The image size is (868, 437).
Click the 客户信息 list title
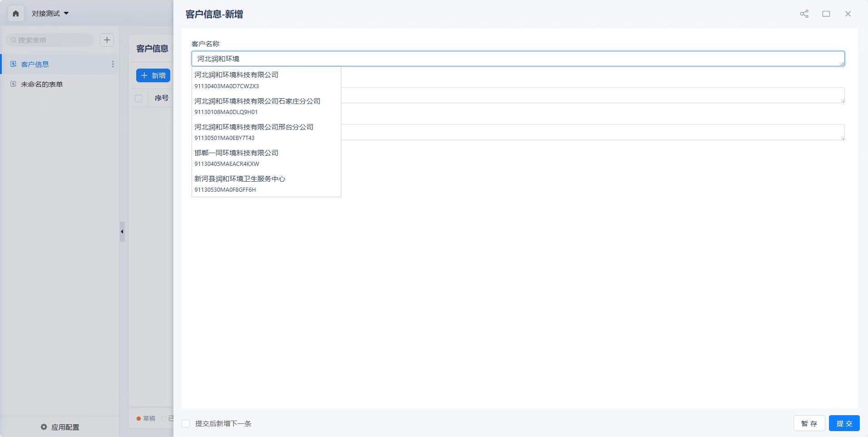[152, 49]
